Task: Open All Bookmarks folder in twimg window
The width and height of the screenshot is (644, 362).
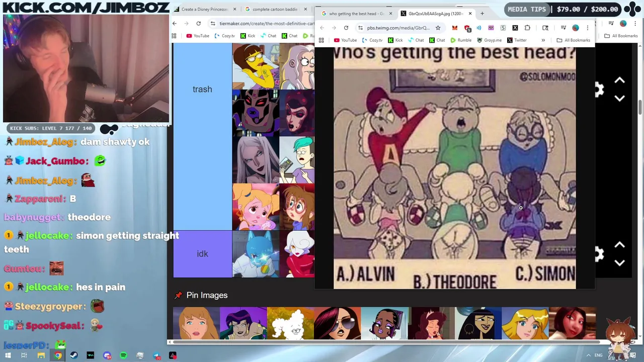Action: [x=573, y=40]
